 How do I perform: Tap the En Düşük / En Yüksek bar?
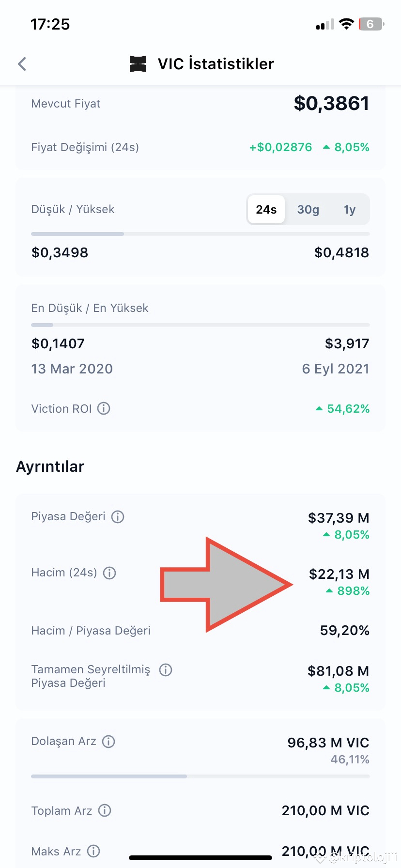(200, 325)
